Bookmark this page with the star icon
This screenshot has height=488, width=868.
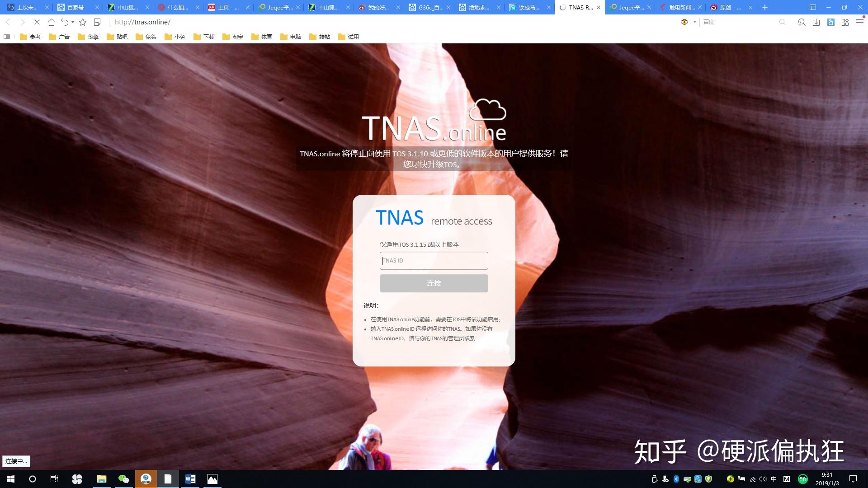tap(83, 22)
